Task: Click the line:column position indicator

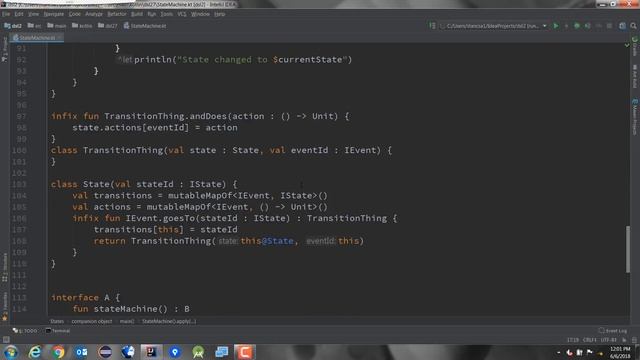Action: click(573, 340)
